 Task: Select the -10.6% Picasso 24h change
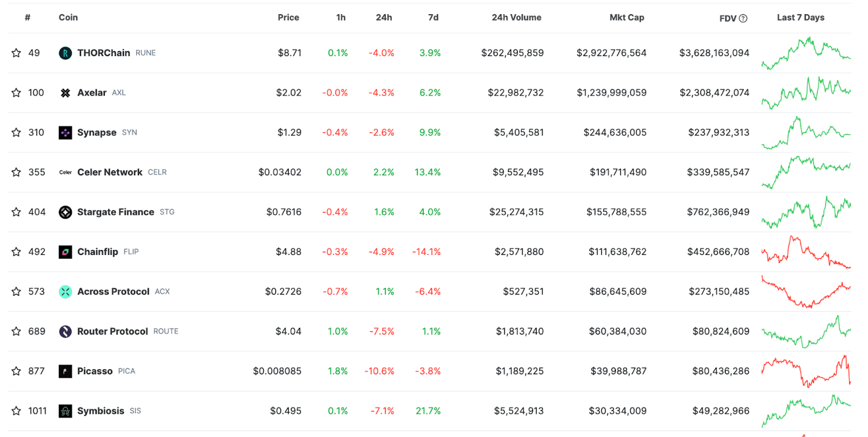coord(379,371)
